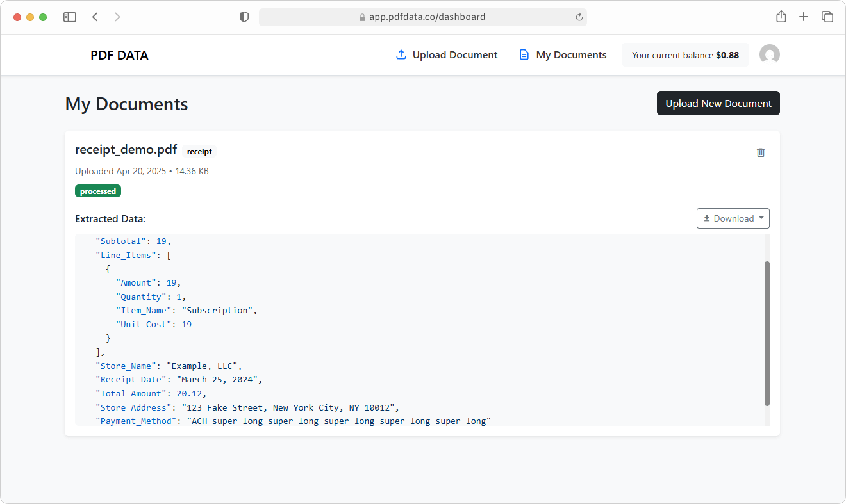Screen dimensions: 846x504
Task: Delete receipt_demo.pdf with trash icon
Action: 761,152
